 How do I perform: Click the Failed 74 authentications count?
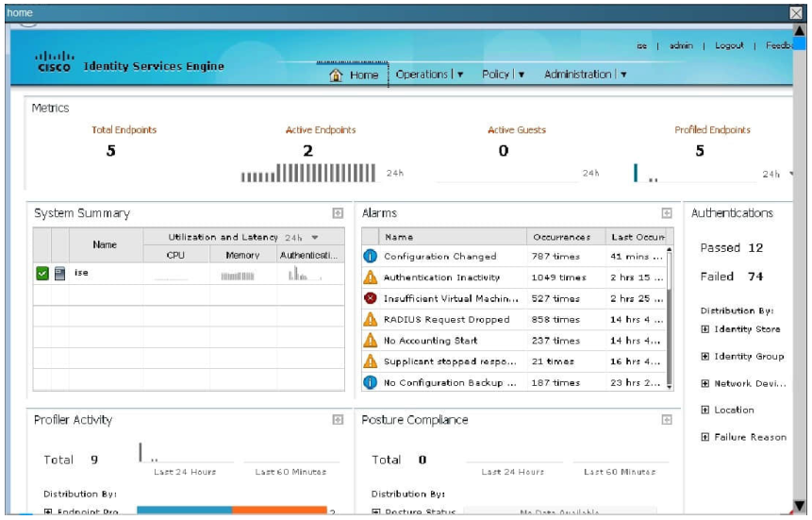tap(755, 277)
